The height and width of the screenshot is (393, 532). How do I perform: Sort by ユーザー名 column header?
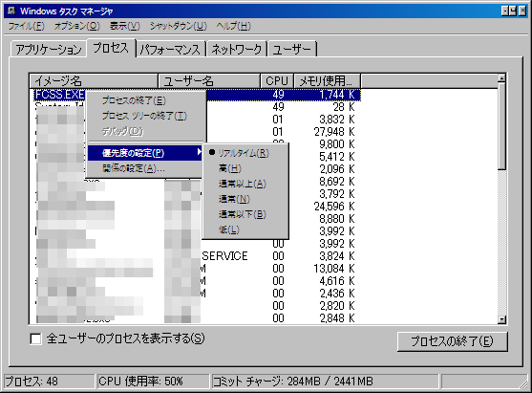point(209,81)
